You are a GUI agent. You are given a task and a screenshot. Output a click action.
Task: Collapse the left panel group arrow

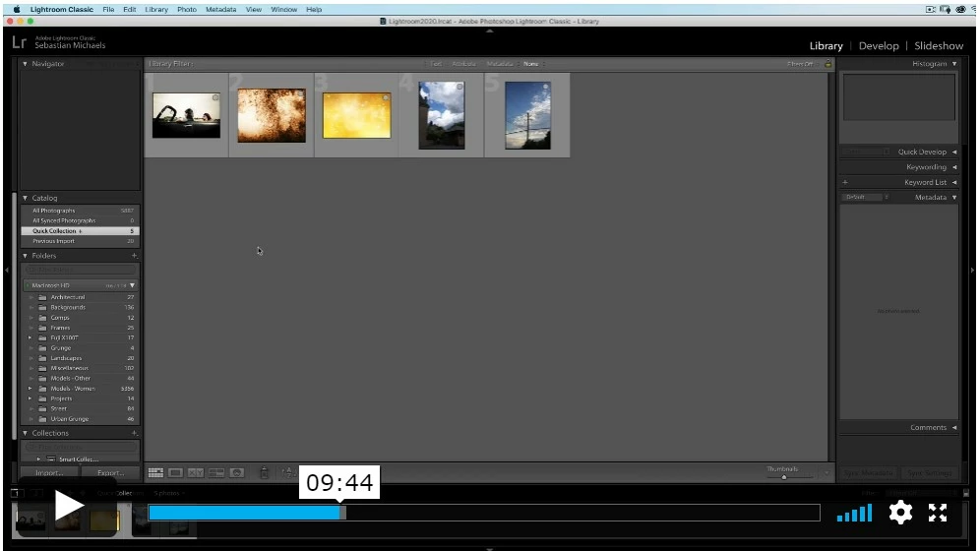pyautogui.click(x=7, y=270)
